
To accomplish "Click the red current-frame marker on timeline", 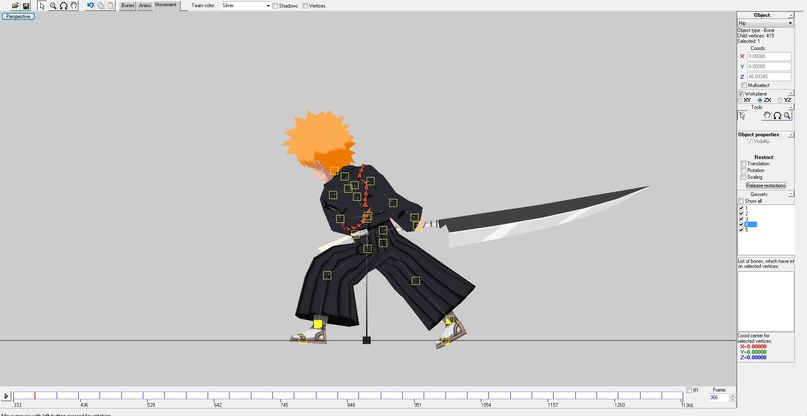I will pos(34,395).
